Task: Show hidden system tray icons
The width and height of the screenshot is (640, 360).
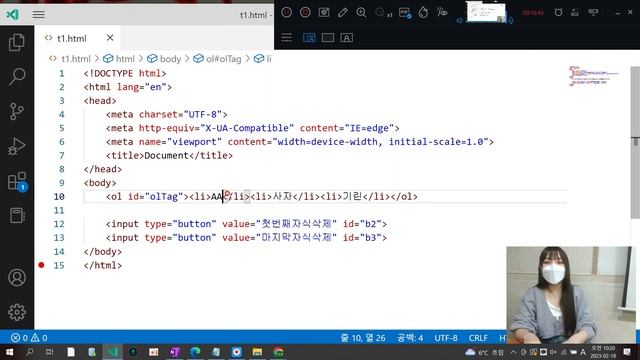Action: click(x=513, y=352)
